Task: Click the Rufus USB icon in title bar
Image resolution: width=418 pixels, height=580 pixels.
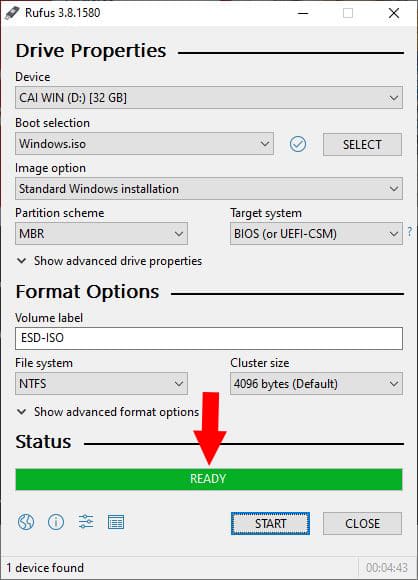Action: pos(12,13)
